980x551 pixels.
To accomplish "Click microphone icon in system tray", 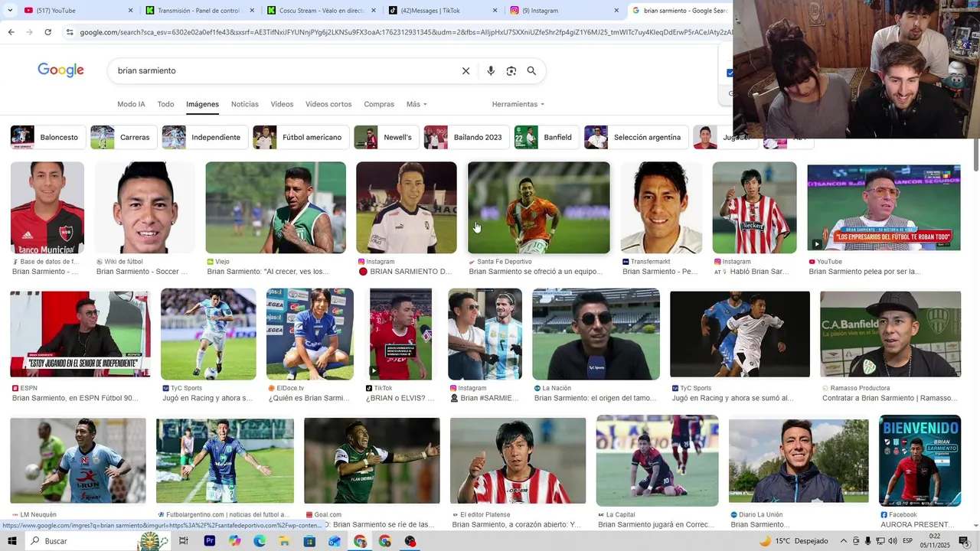I will (867, 541).
